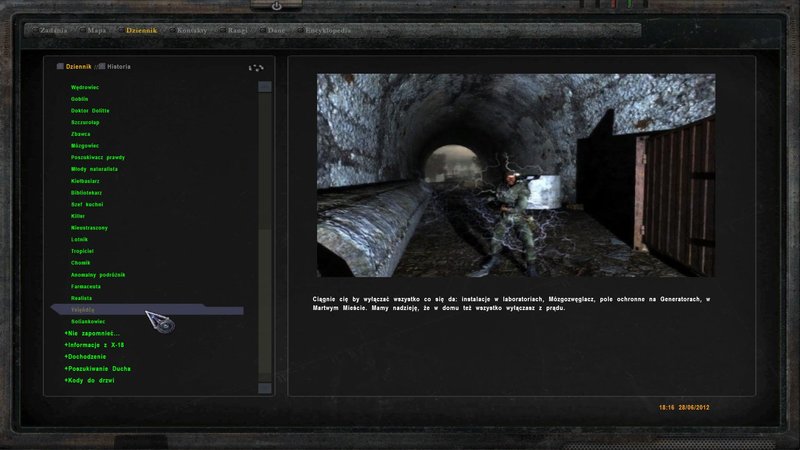Screen dimensions: 800x450
Task: Select the Lotnik entry
Action: 79,240
